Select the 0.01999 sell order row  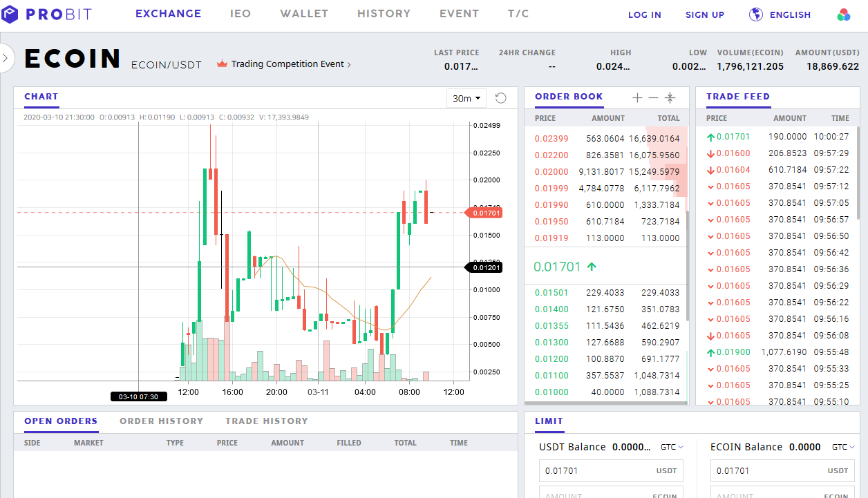coord(607,188)
